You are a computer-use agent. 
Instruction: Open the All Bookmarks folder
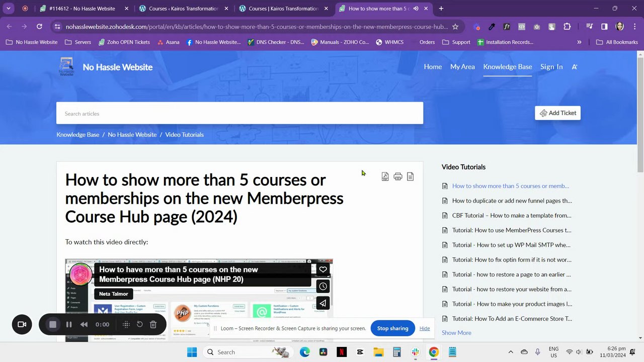tap(617, 42)
